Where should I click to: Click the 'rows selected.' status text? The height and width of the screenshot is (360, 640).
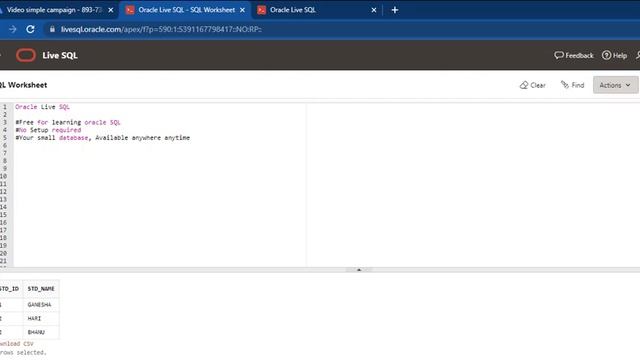click(23, 353)
